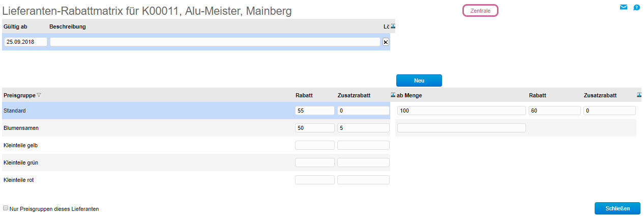
Task: Click the Rabatt field for Blumensamen
Action: (x=314, y=128)
